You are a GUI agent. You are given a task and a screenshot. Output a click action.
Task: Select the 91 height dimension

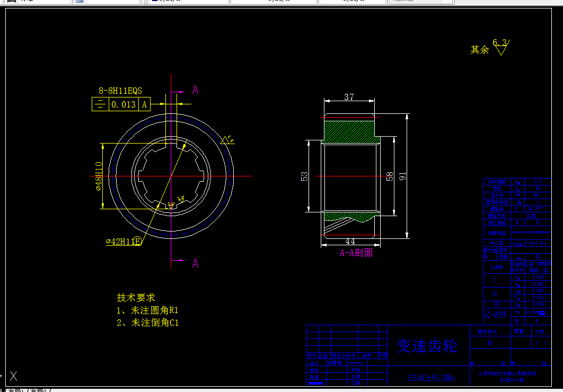click(402, 176)
